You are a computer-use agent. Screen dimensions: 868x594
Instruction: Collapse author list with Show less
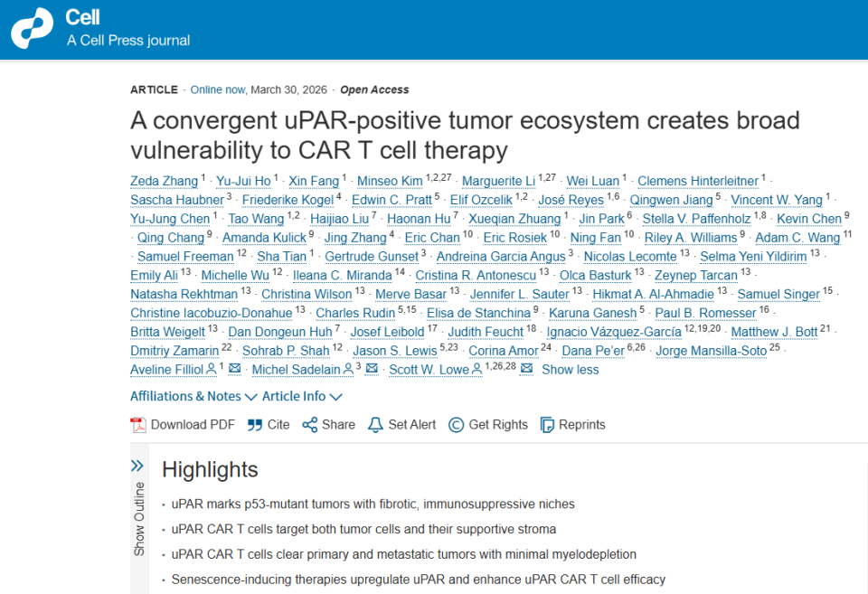[571, 369]
